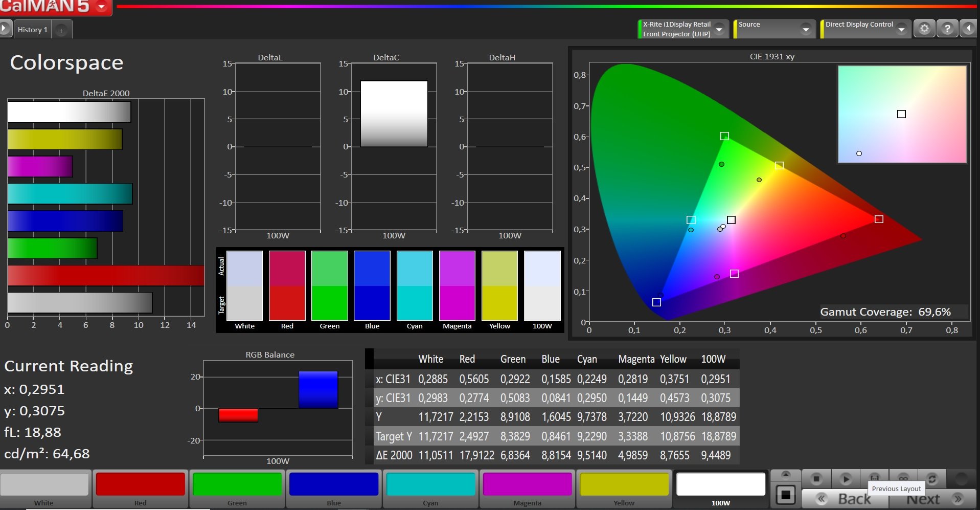Viewport: 980px width, 510px height.
Task: Click the blue bar in RGB Balance
Action: pyautogui.click(x=318, y=389)
